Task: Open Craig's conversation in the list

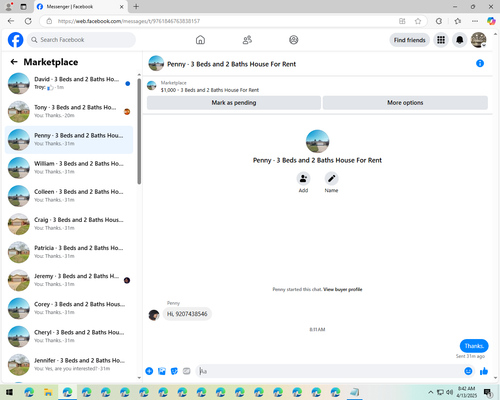Action: [x=69, y=224]
